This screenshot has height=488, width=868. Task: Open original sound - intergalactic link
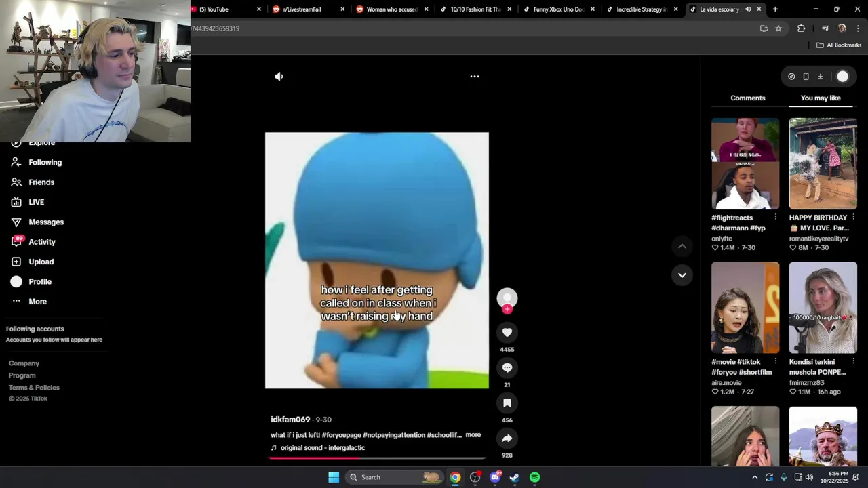tap(323, 448)
